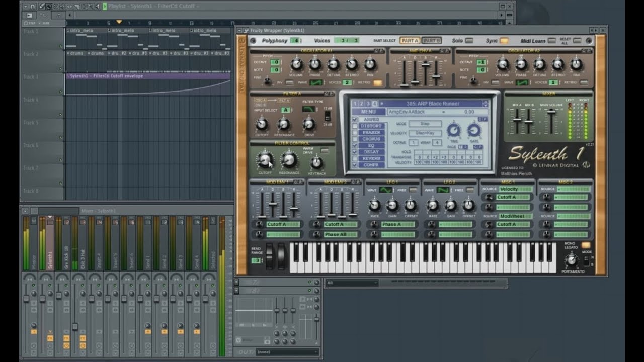The height and width of the screenshot is (362, 644).
Task: Click the playhead marker on Playlist timeline
Action: (119, 22)
